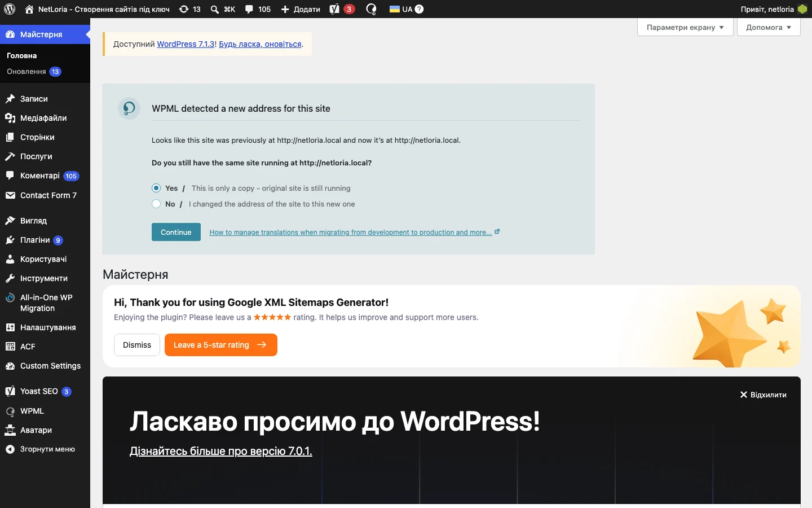Click the WordPress logo in admin bar
This screenshot has height=508, width=812.
[x=10, y=9]
